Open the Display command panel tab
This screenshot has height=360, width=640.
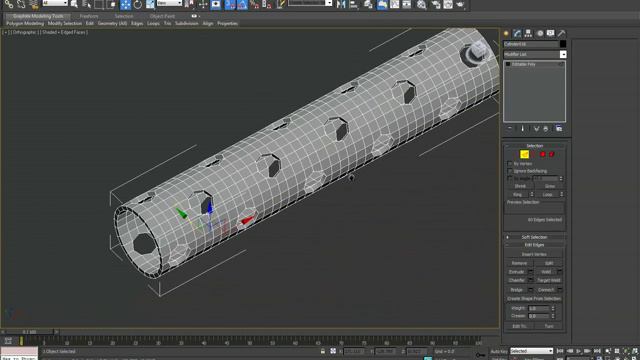click(x=551, y=33)
